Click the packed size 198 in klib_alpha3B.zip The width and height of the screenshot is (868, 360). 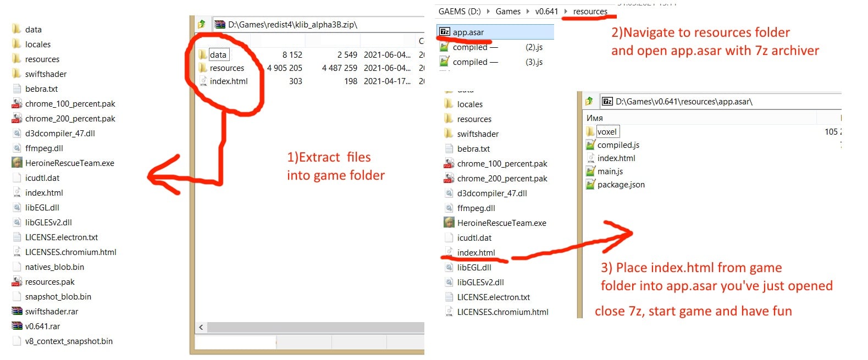click(351, 81)
